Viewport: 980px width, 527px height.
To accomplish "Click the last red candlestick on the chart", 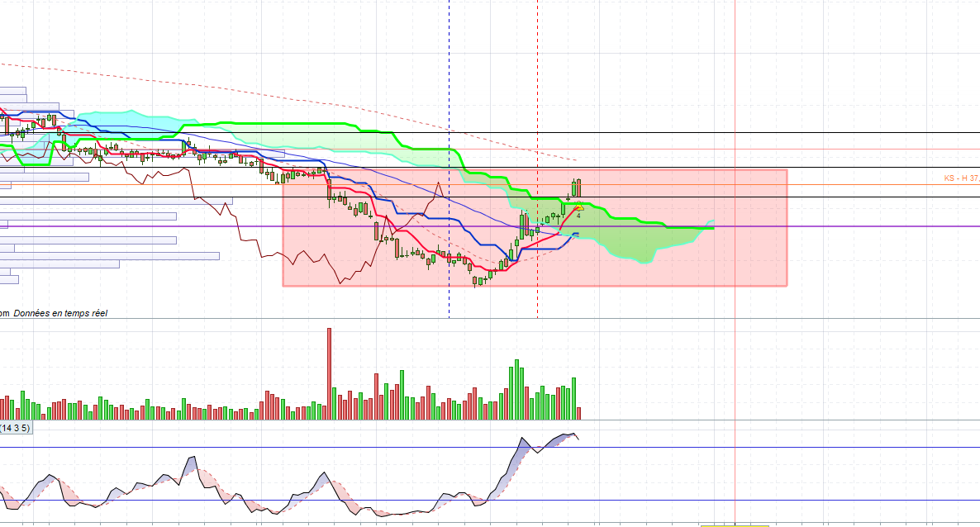I will [579, 188].
